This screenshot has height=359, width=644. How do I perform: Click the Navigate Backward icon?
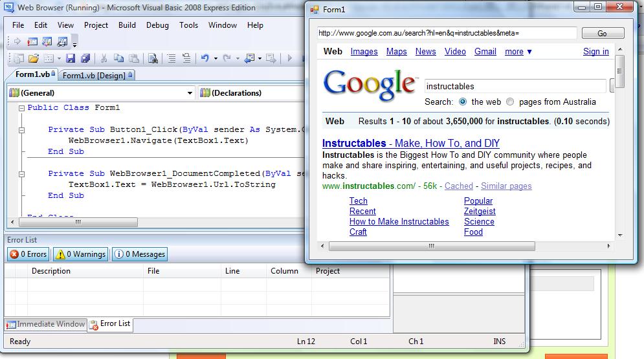(x=249, y=58)
